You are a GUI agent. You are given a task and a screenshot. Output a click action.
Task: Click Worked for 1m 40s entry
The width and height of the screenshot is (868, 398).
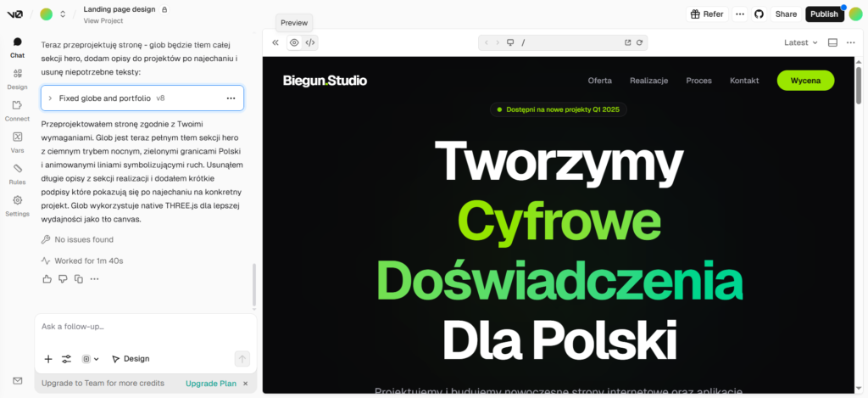82,261
